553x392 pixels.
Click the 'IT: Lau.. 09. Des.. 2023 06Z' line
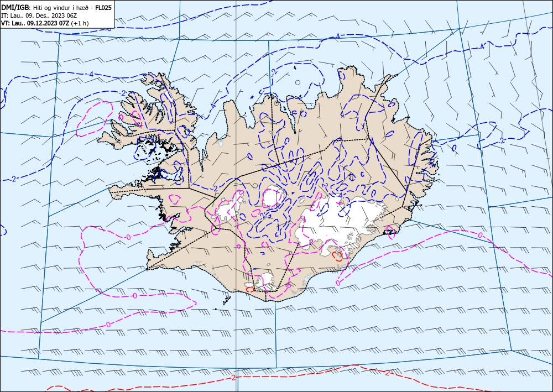pos(39,15)
